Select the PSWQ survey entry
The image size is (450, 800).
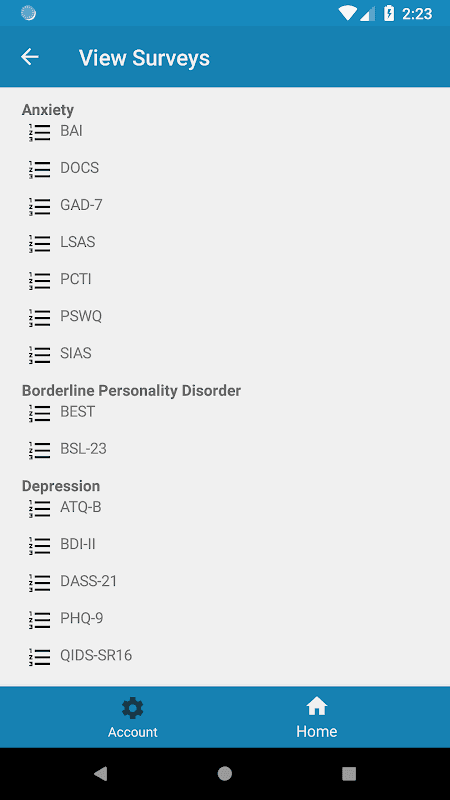81,316
